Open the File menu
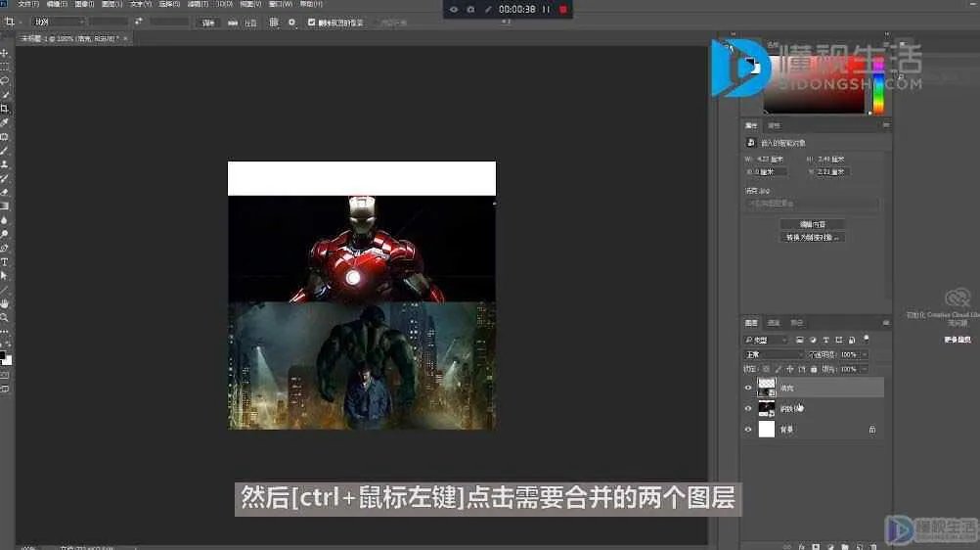 click(27, 4)
